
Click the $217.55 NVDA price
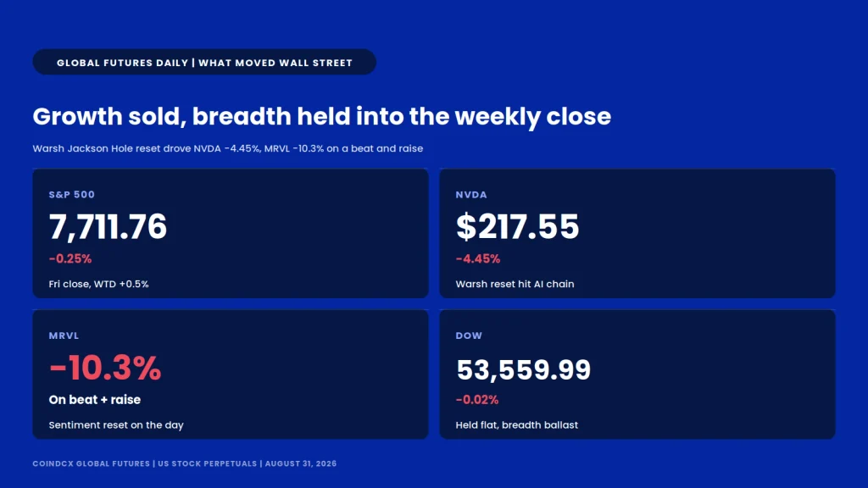[518, 227]
